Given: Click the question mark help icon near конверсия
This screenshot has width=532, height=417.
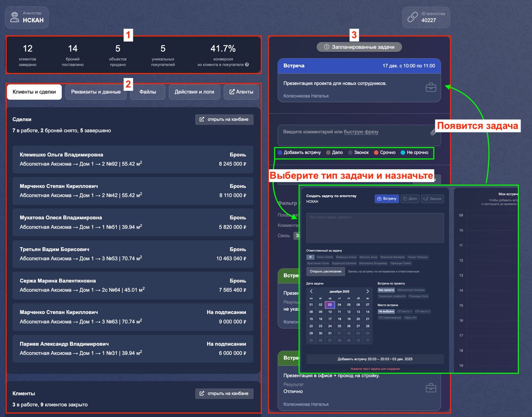Looking at the screenshot, I should point(247,65).
